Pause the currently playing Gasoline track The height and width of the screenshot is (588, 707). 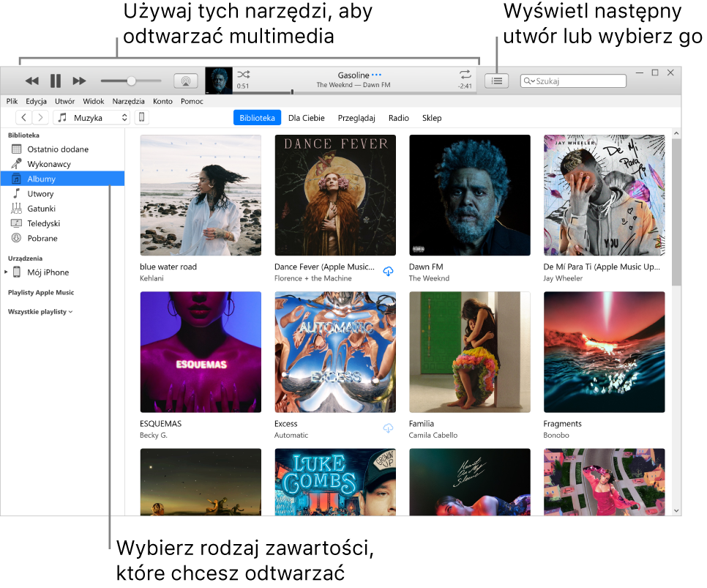click(x=55, y=81)
